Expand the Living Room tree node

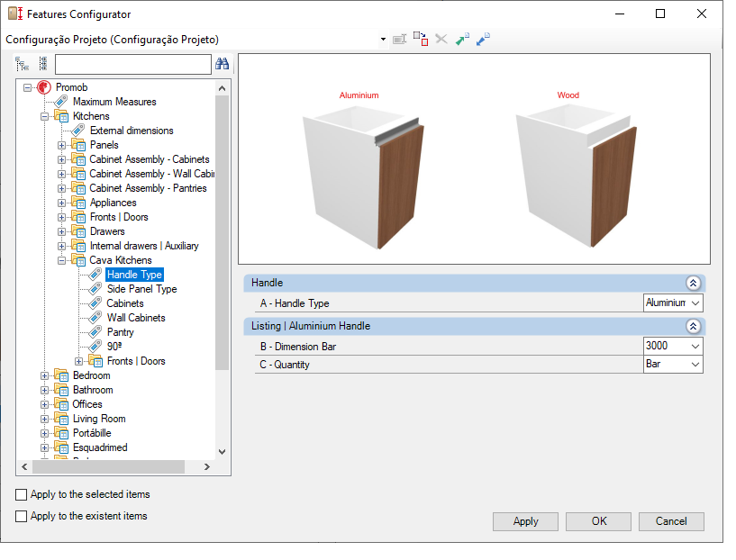pos(44,419)
